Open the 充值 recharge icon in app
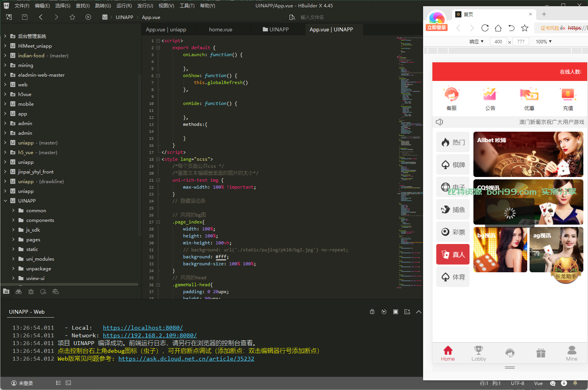 coord(568,99)
